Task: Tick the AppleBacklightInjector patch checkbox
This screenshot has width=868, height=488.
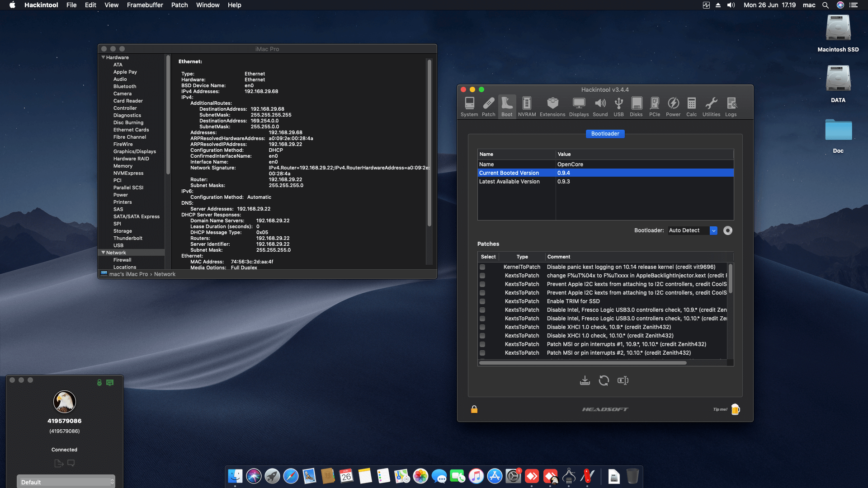Action: click(482, 276)
